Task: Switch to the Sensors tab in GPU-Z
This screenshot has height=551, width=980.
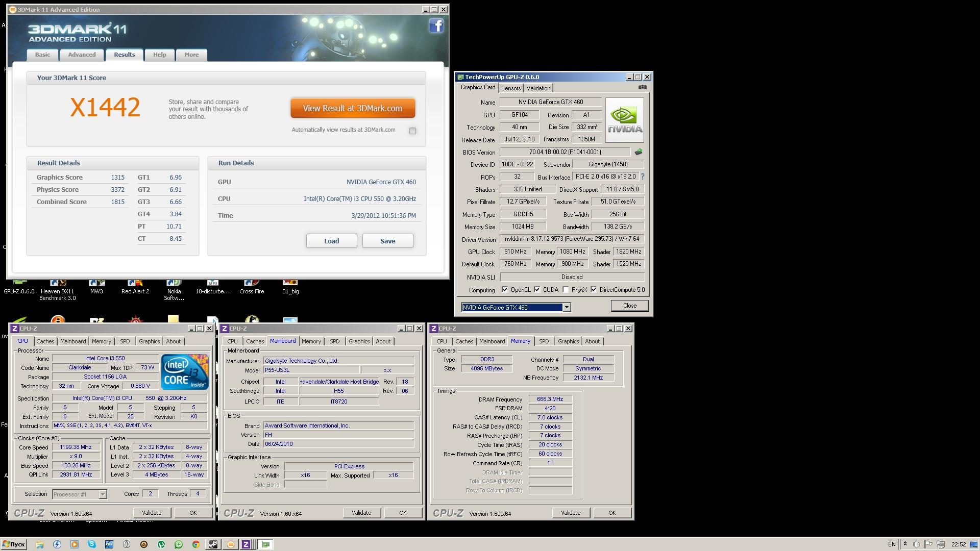Action: (511, 88)
